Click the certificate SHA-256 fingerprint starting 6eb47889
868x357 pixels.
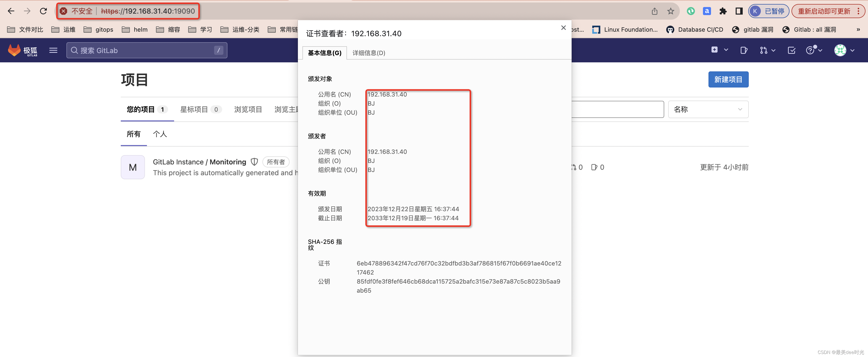(x=459, y=268)
